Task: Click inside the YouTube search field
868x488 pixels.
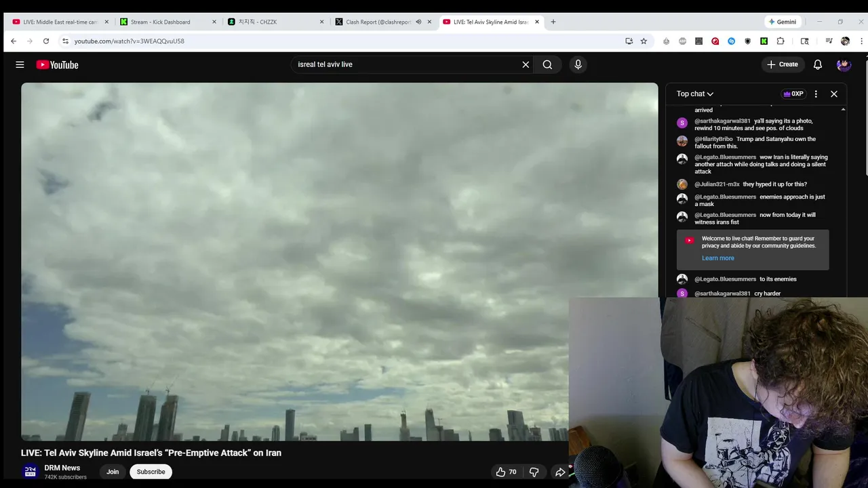Action: click(407, 64)
